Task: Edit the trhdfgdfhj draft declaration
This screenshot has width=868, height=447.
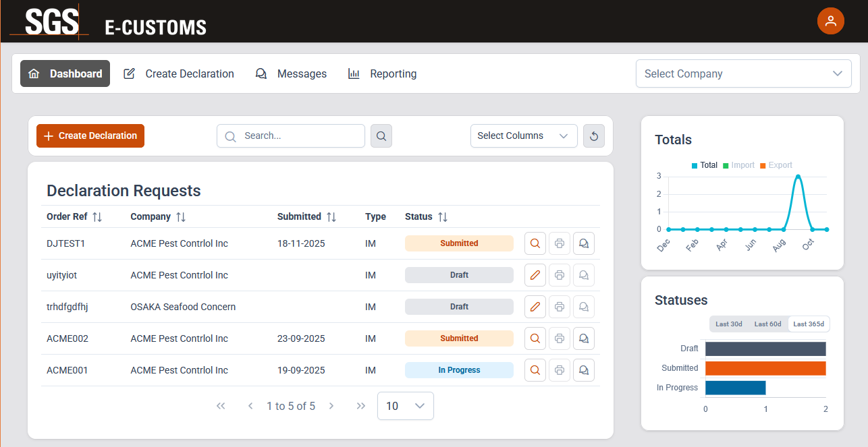Action: click(x=535, y=307)
